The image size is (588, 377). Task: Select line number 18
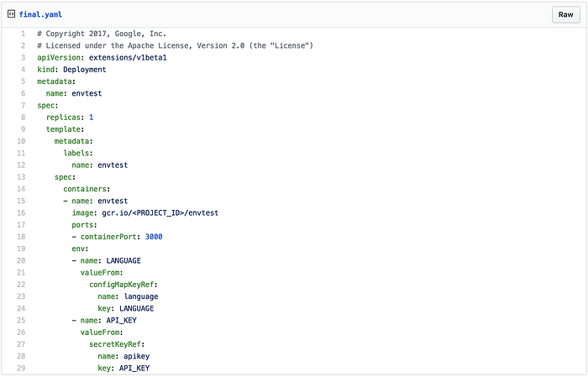(x=21, y=237)
